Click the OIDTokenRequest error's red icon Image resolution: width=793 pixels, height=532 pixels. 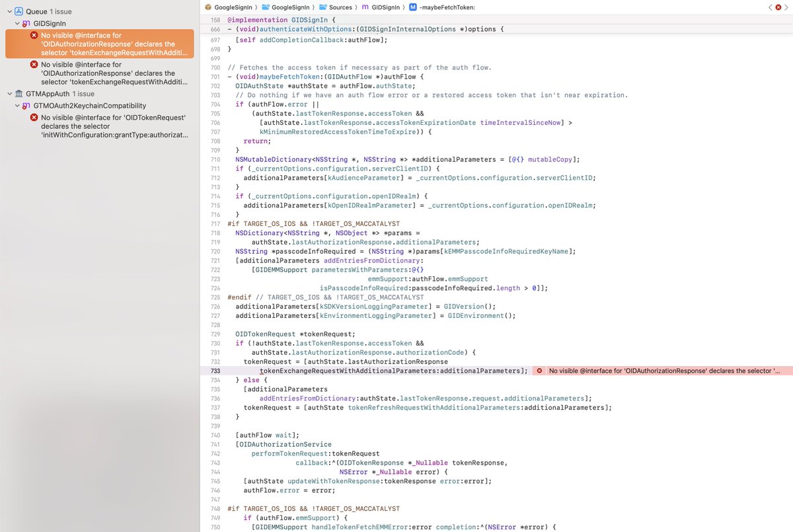point(34,118)
